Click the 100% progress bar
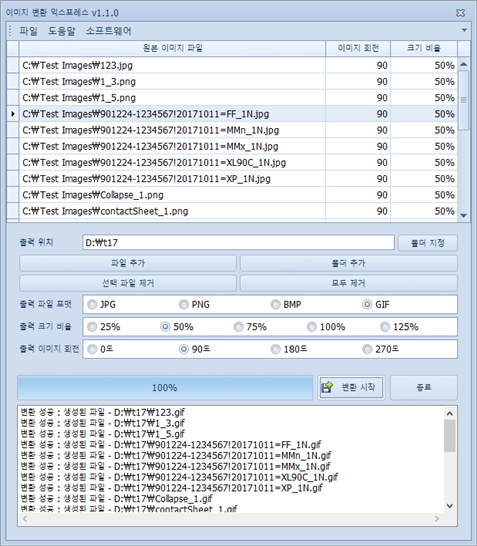Screen dimensions: 477x546 pos(165,388)
